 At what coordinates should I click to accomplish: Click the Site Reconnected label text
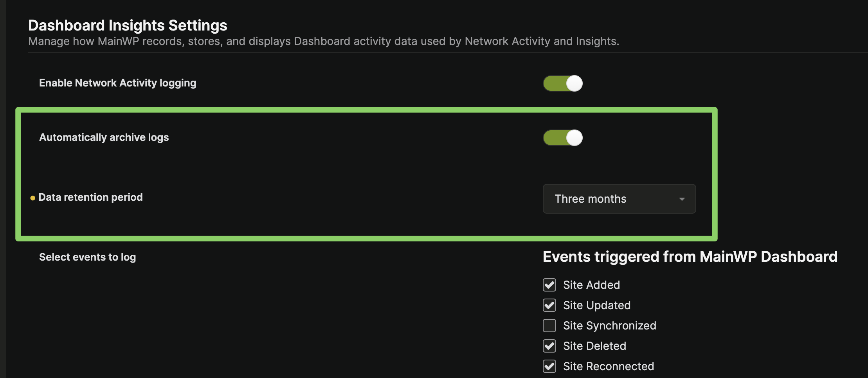(608, 366)
